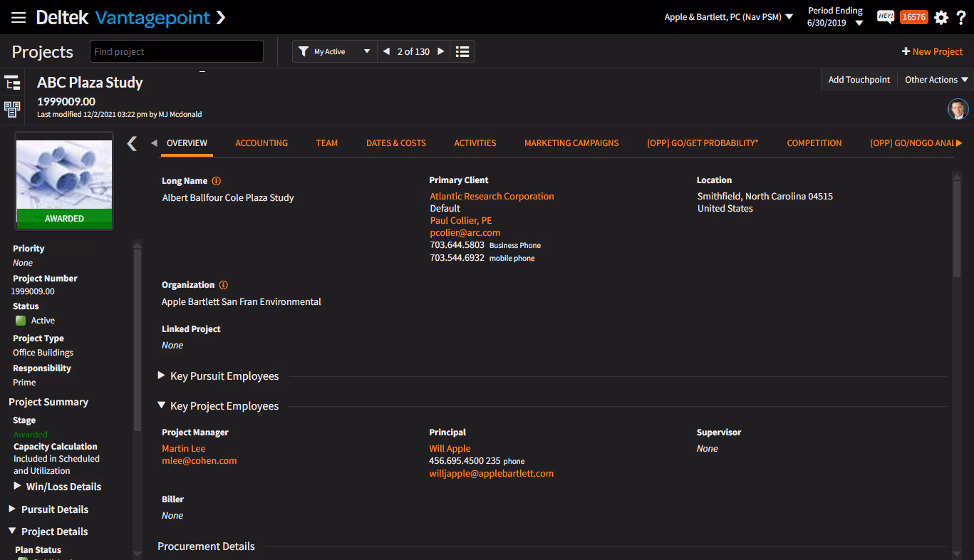This screenshot has width=974, height=560.
Task: Open the settings gear icon
Action: pyautogui.click(x=941, y=17)
